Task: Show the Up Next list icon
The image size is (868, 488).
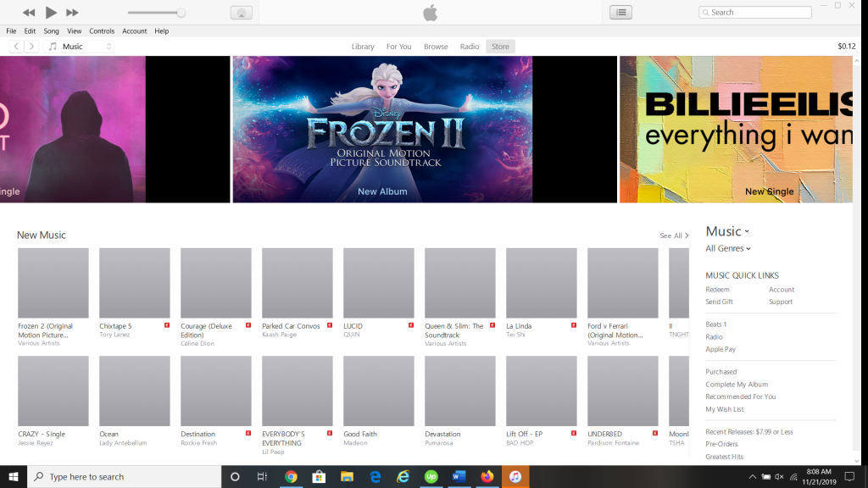Action: click(621, 12)
